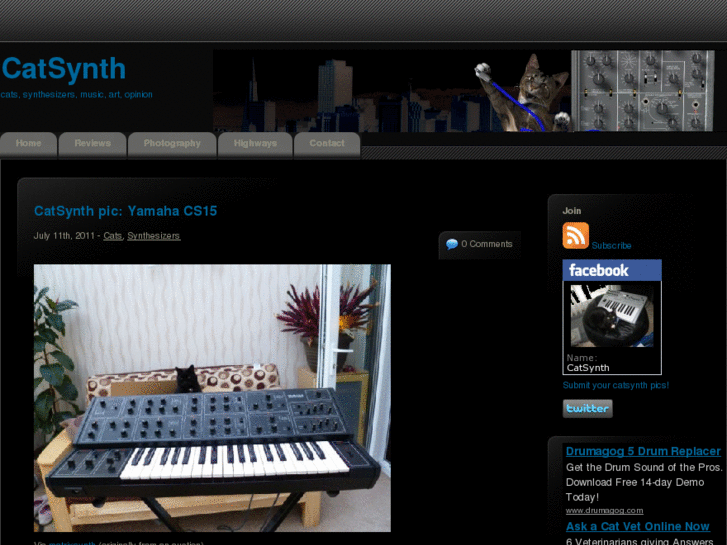Switch to the Photography tab
The height and width of the screenshot is (545, 727).
(172, 144)
